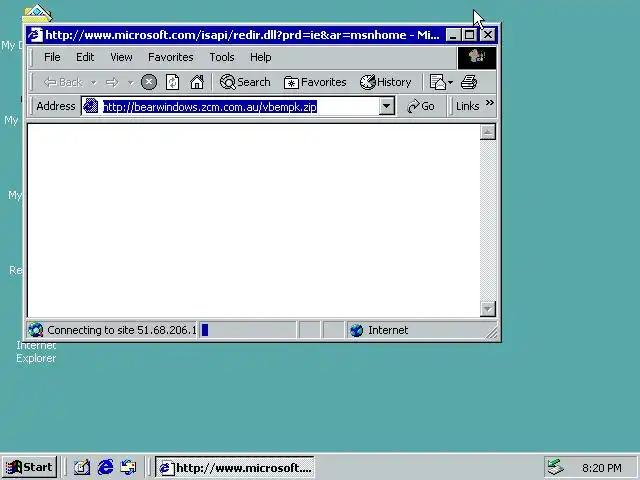
Task: Stop loading with the Stop button
Action: (x=149, y=82)
